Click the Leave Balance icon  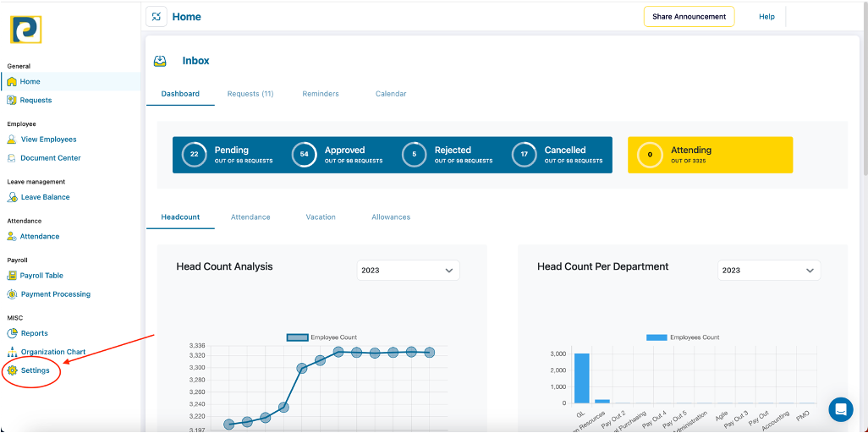click(x=12, y=197)
